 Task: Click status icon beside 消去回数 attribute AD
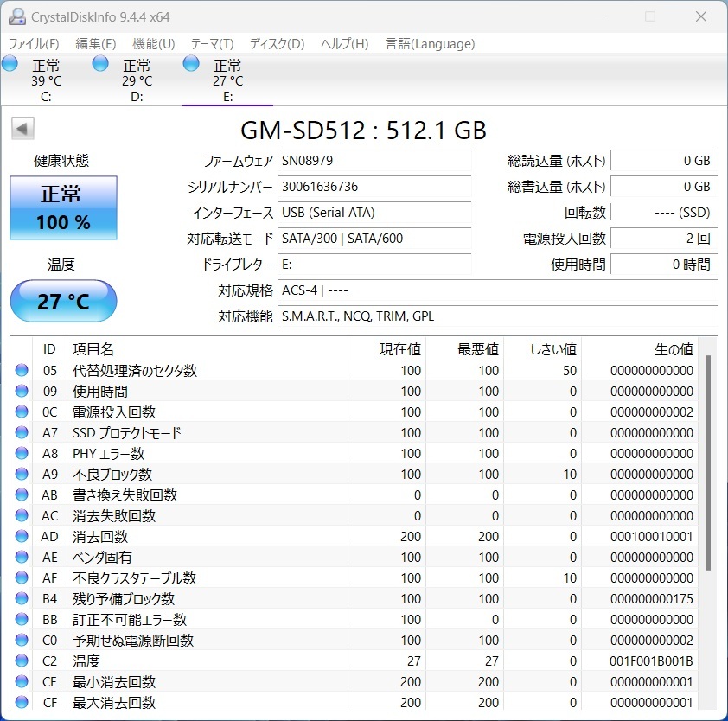[x=22, y=537]
